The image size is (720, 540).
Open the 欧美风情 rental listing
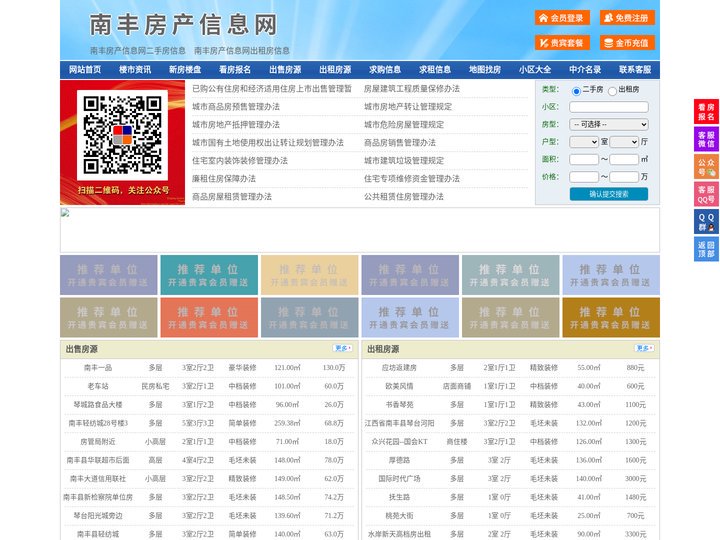pyautogui.click(x=399, y=387)
